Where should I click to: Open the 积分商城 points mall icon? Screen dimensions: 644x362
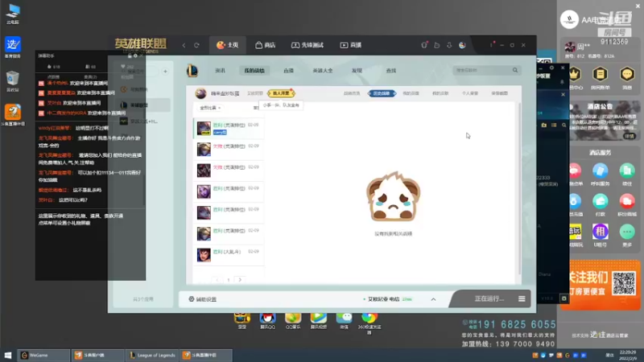[627, 204]
